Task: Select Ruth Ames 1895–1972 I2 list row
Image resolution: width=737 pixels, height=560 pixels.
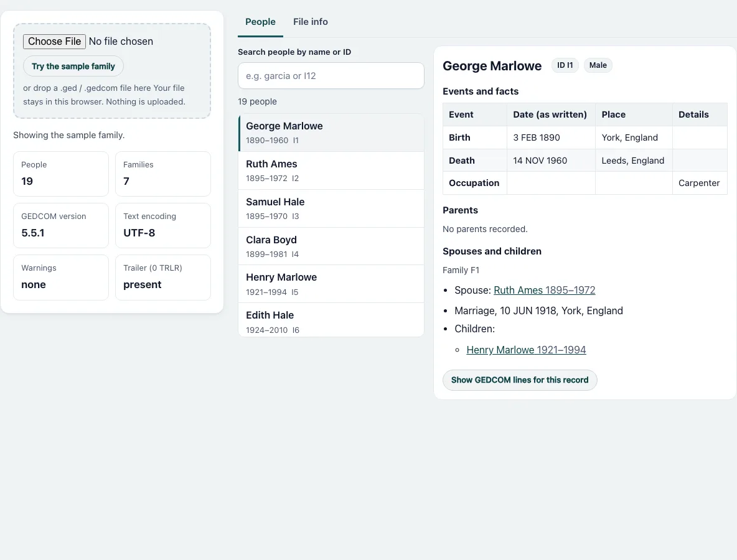Action: click(x=331, y=170)
